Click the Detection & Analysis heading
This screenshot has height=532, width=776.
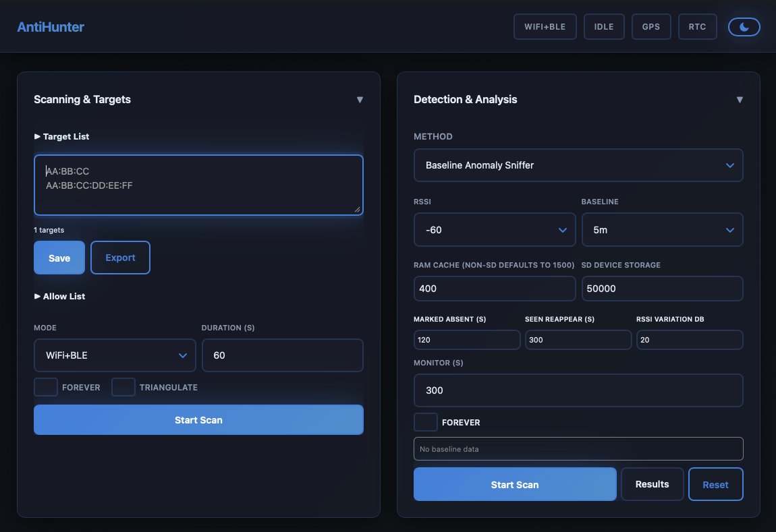(465, 99)
